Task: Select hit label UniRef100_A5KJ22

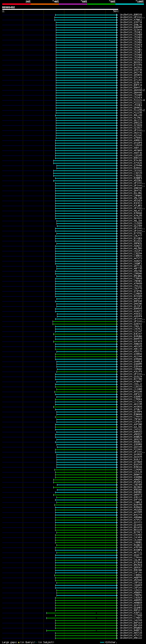Action: pyautogui.click(x=131, y=638)
